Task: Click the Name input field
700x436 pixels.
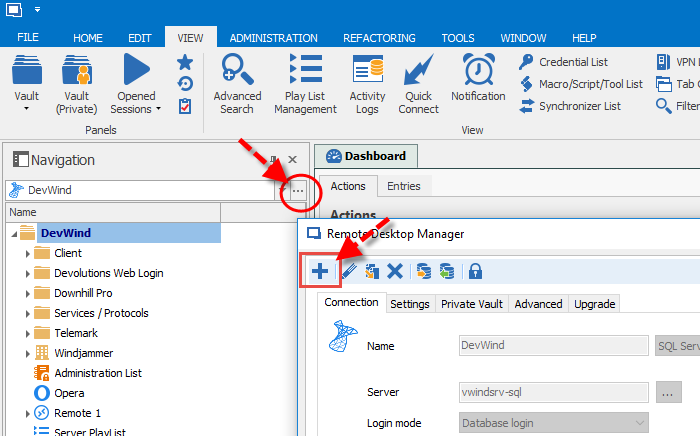Action: pos(552,346)
